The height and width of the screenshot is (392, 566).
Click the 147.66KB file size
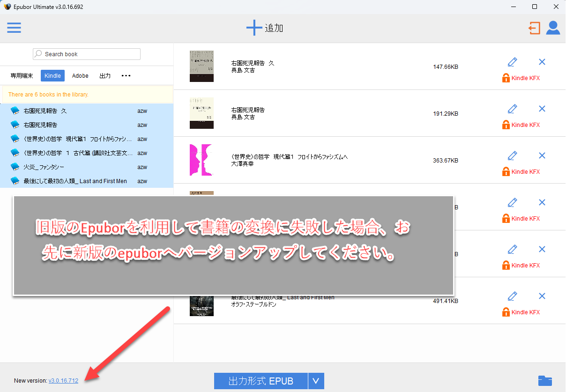[446, 67]
